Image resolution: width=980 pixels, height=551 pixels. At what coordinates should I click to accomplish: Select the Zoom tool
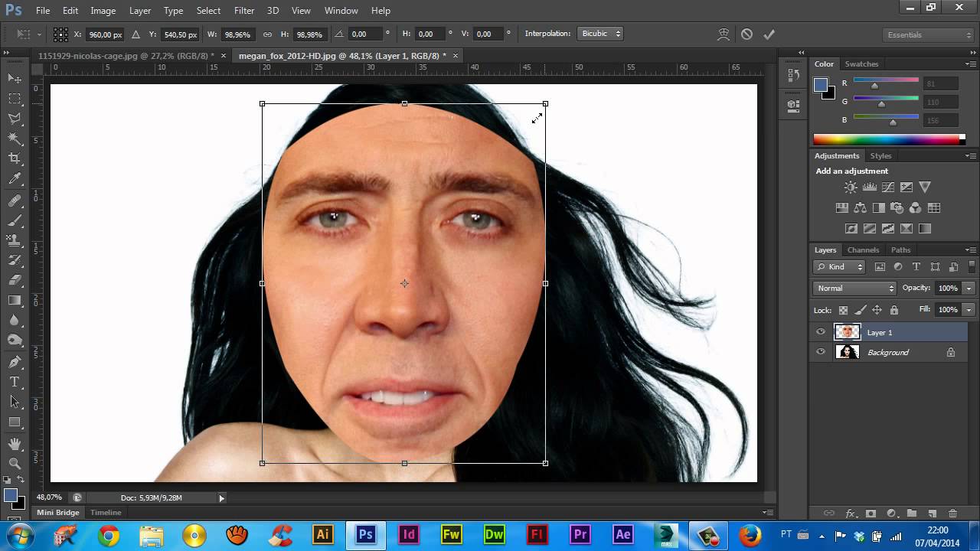[x=15, y=463]
